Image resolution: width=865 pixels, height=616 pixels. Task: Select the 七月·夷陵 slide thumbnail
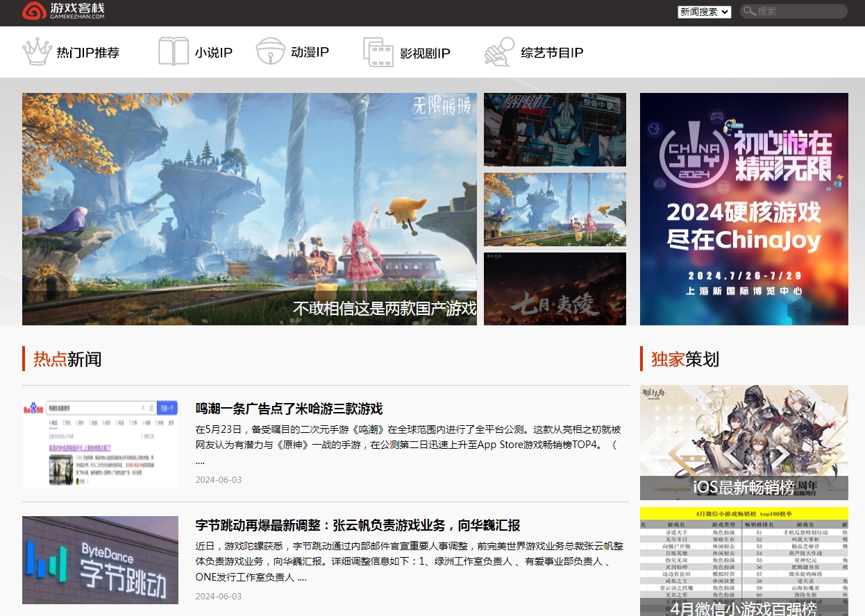pos(555,289)
